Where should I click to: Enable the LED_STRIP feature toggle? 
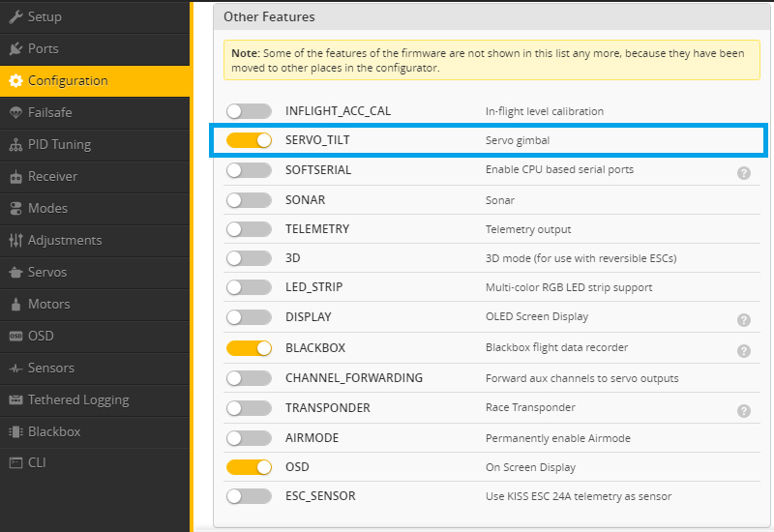[x=249, y=287]
